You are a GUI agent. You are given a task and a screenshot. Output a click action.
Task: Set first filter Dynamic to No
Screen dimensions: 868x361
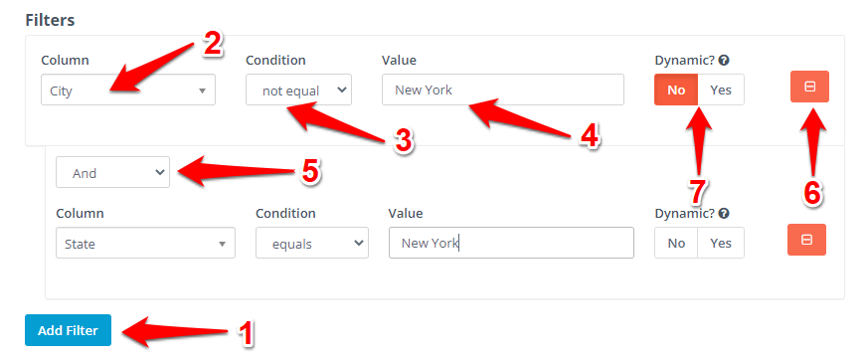676,90
